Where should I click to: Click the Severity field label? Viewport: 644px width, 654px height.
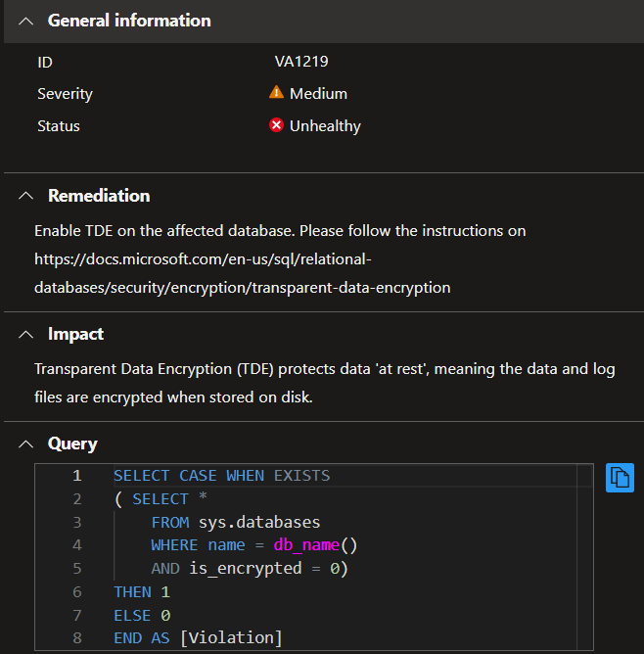coord(65,94)
